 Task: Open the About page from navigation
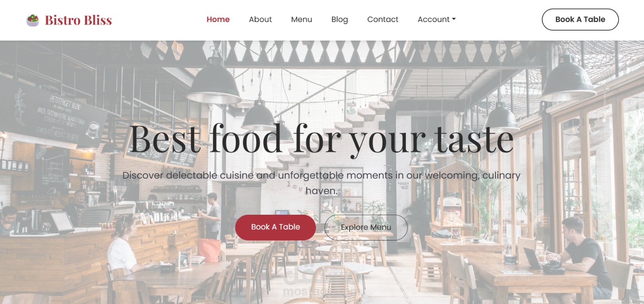(260, 19)
